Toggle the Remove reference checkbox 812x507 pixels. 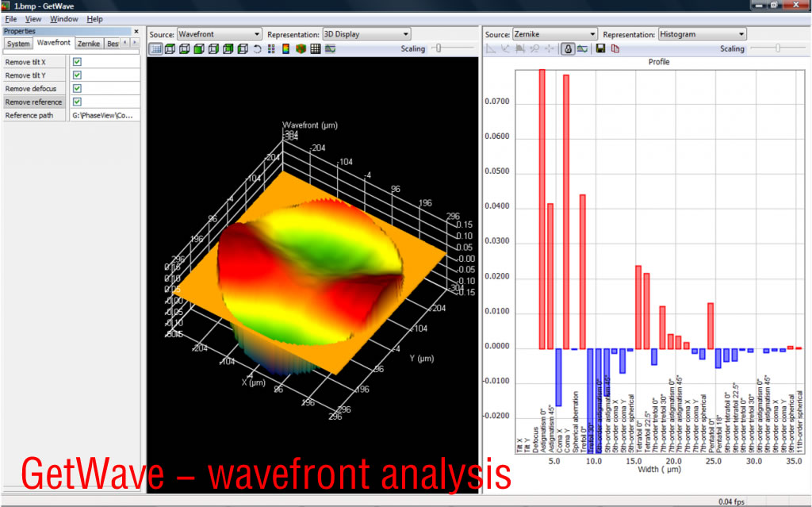click(x=77, y=102)
